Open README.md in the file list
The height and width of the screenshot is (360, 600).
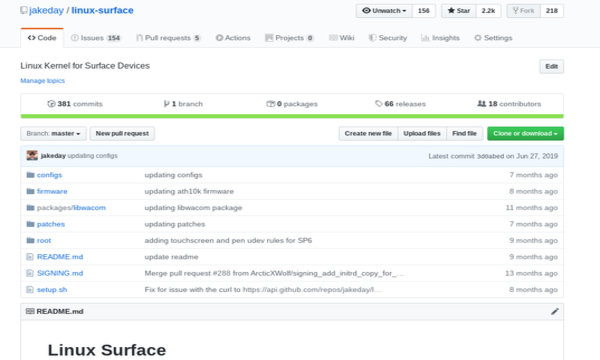click(60, 257)
